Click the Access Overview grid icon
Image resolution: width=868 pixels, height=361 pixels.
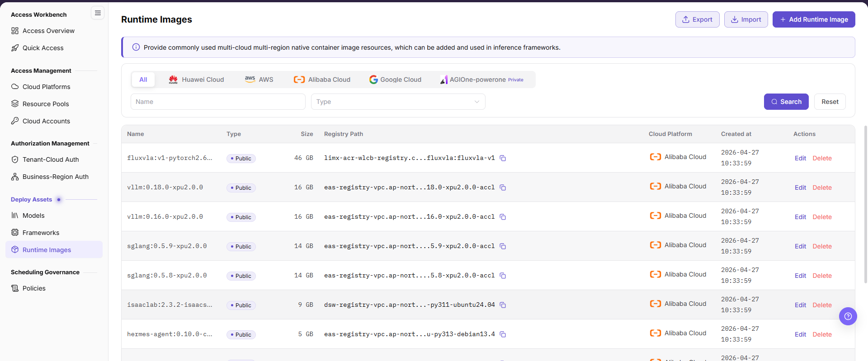click(x=15, y=31)
